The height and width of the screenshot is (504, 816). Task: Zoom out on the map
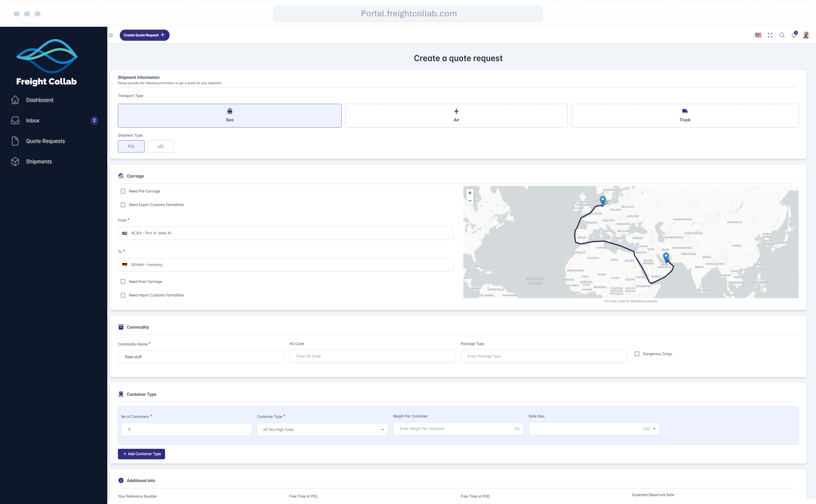click(470, 201)
